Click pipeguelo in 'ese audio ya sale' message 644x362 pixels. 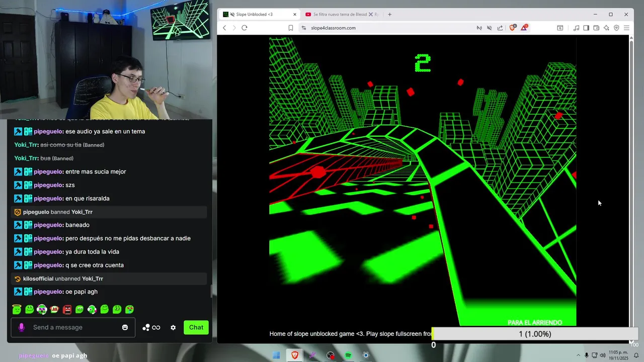coord(49,131)
